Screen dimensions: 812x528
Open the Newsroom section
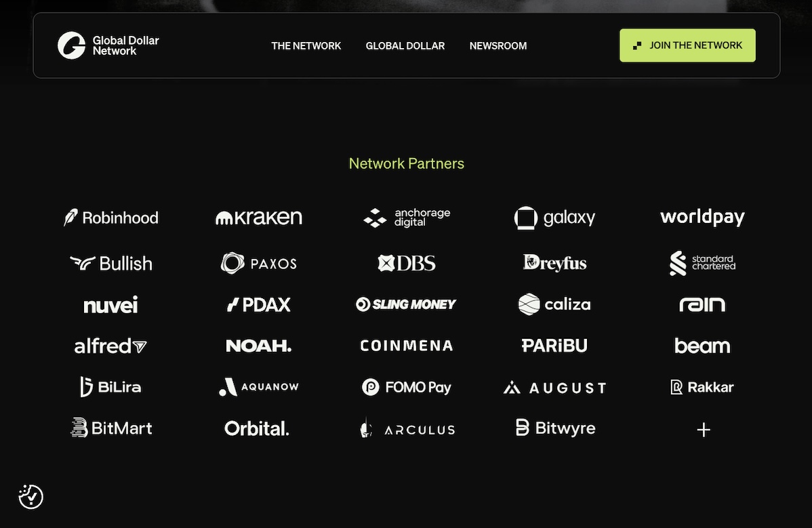tap(498, 45)
